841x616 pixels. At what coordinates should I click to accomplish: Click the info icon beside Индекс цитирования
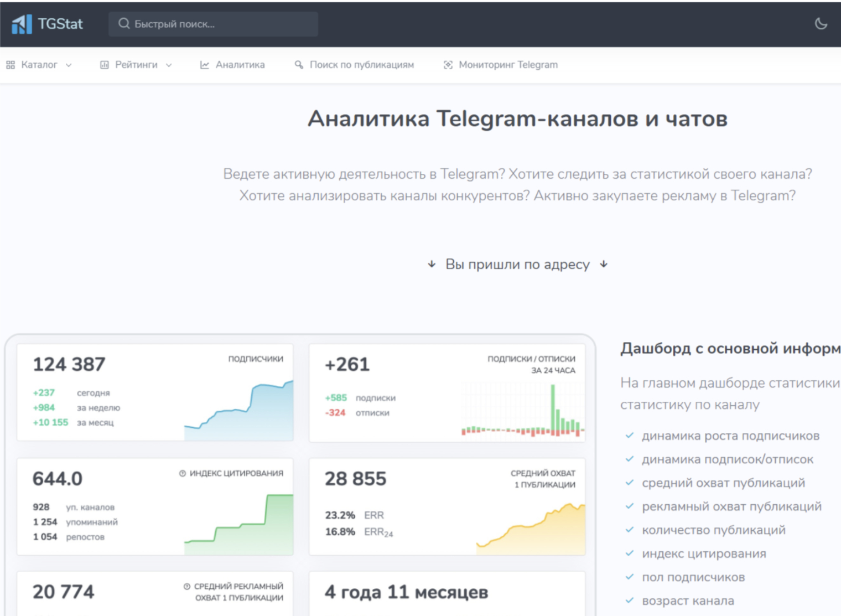point(183,473)
